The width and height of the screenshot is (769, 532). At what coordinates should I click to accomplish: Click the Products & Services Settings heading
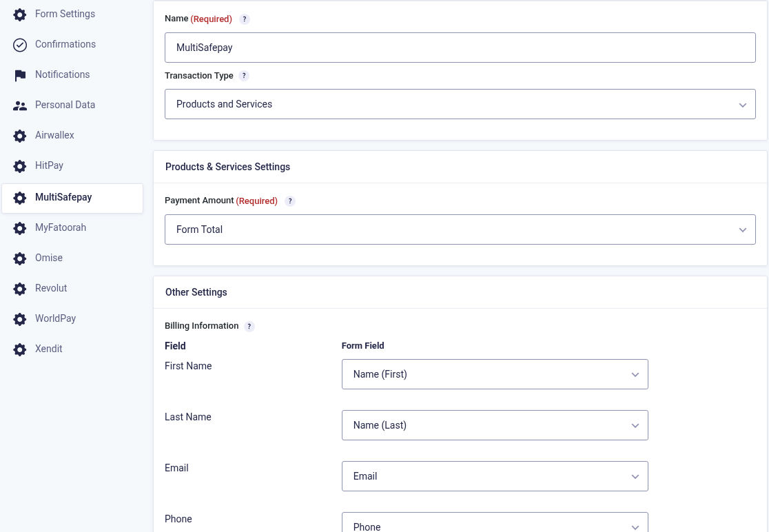227,167
